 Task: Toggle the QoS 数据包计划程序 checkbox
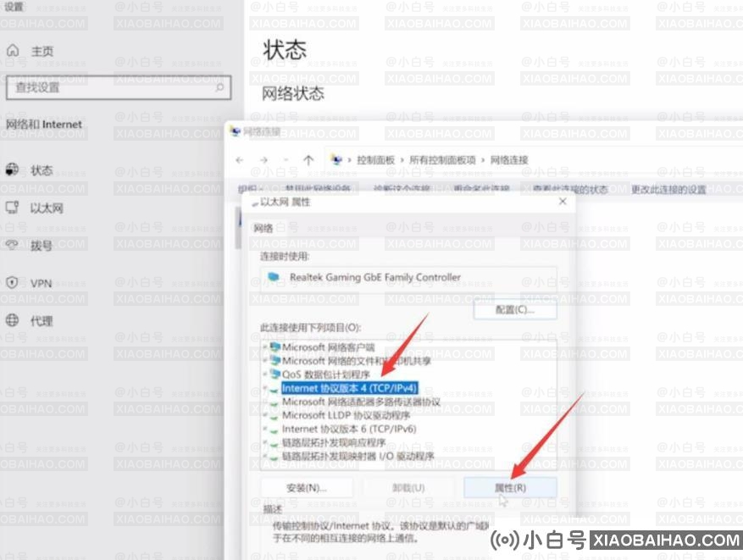(265, 374)
